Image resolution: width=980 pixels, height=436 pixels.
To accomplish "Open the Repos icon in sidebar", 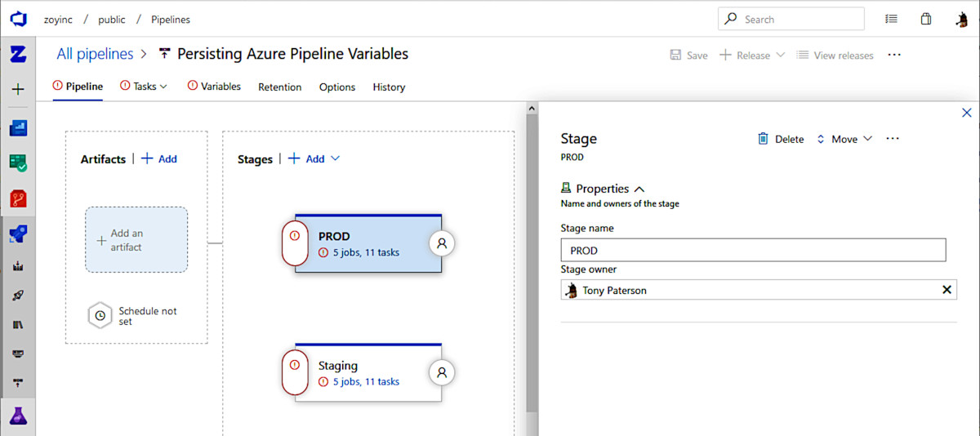I will click(x=18, y=198).
